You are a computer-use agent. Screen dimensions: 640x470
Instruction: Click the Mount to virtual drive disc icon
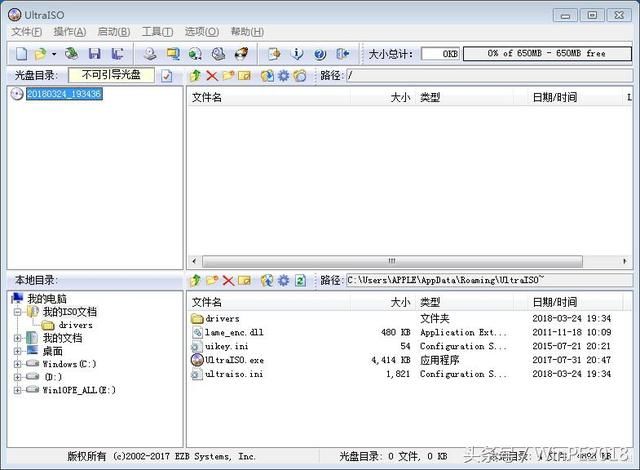196,54
